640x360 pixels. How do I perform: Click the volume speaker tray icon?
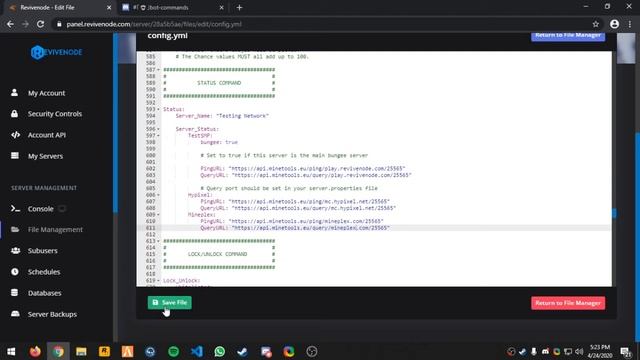point(579,351)
